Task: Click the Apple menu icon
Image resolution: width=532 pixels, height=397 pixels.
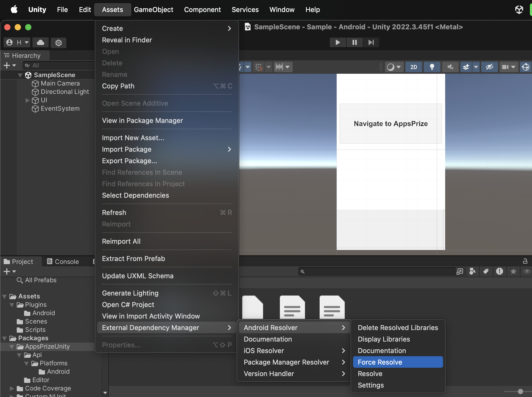Action: coord(14,10)
